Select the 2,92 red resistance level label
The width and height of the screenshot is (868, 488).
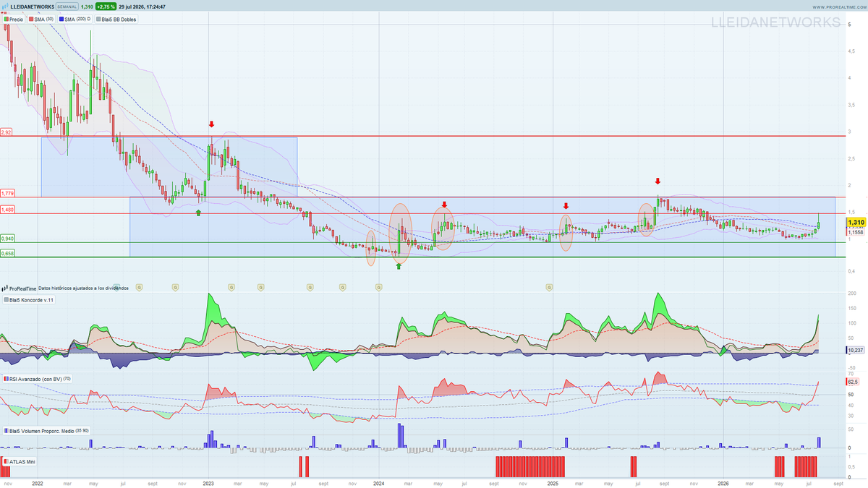pos(7,132)
